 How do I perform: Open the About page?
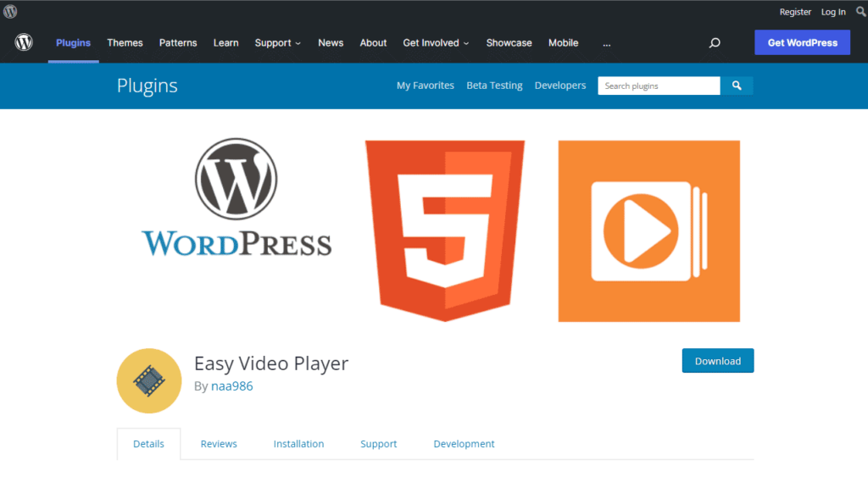click(373, 42)
